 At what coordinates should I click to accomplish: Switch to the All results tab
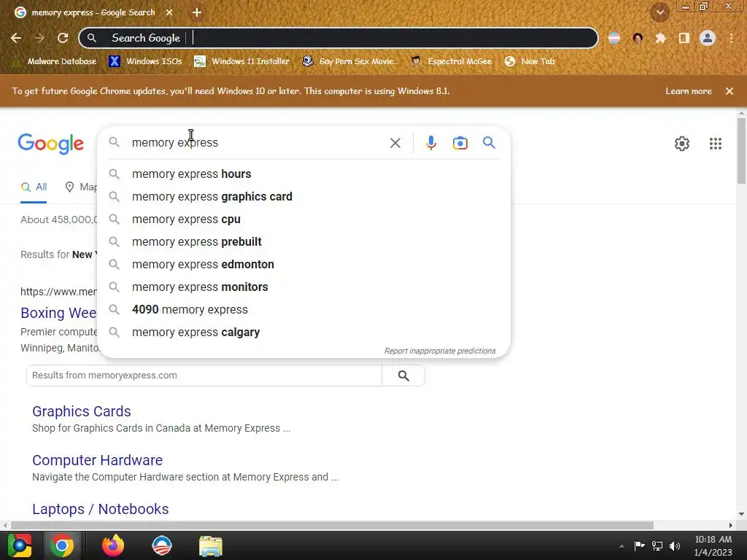click(34, 187)
